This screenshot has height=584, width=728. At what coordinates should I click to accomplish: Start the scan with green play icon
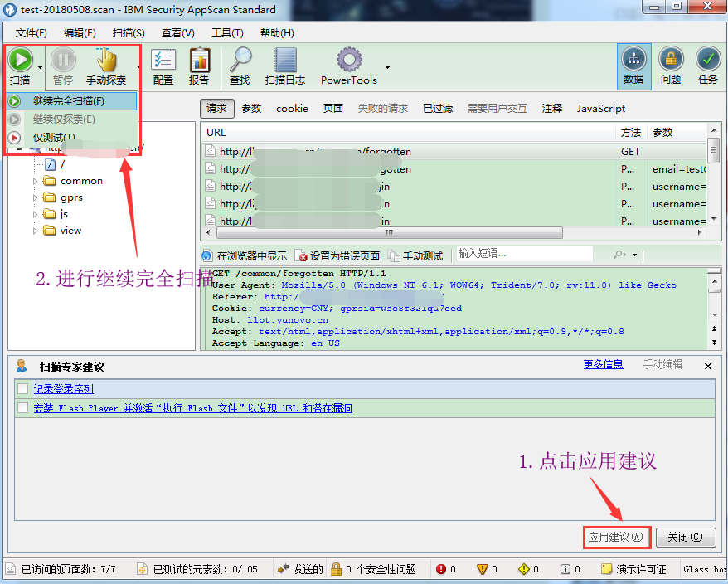coord(20,60)
